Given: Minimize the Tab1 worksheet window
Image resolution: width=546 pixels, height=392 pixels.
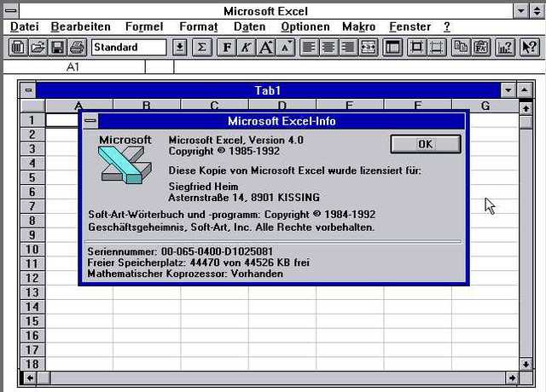Looking at the screenshot, I should [508, 90].
